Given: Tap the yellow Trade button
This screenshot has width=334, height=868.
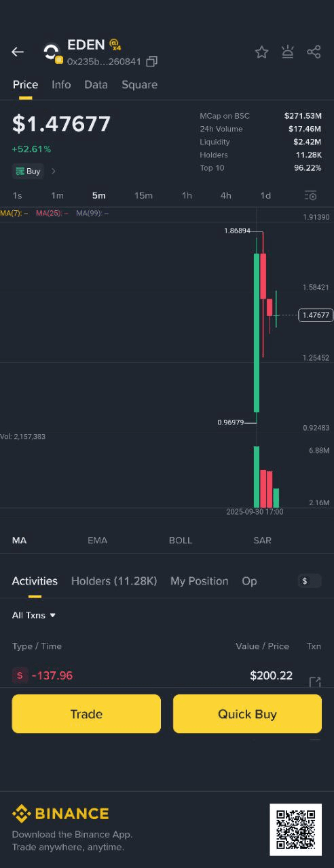Looking at the screenshot, I should pyautogui.click(x=86, y=713).
